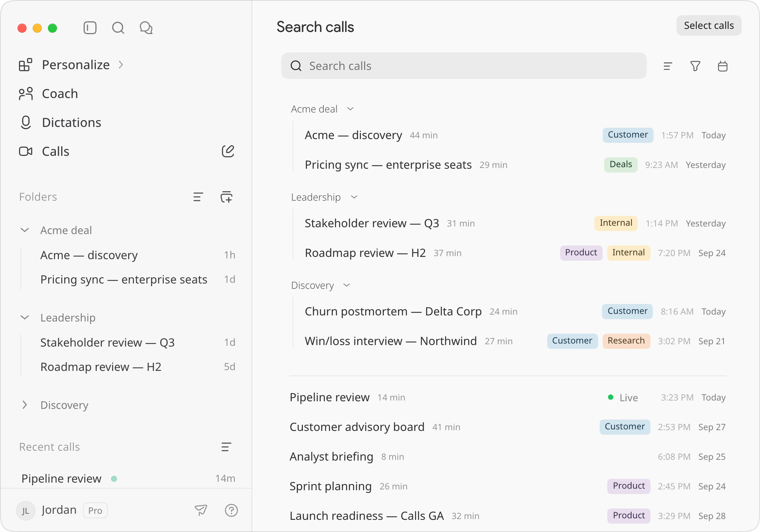Open the chat bubbles icon
The image size is (760, 532).
146,28
